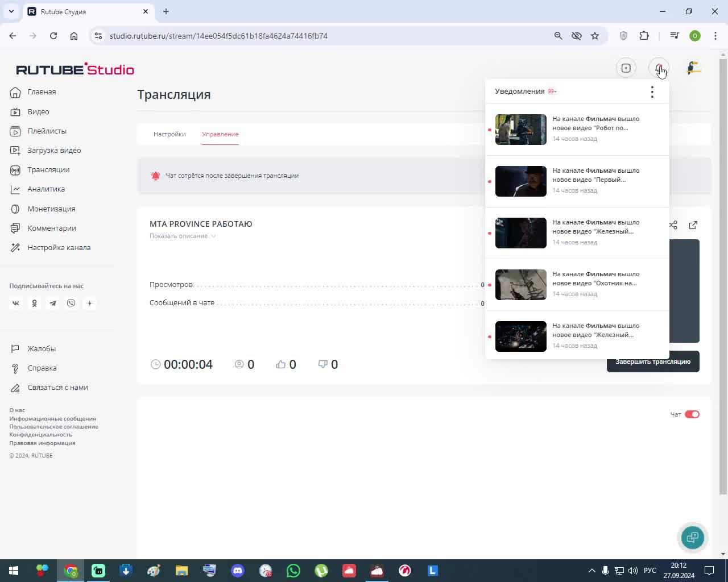Switch to the Настройки tab

[x=169, y=134]
